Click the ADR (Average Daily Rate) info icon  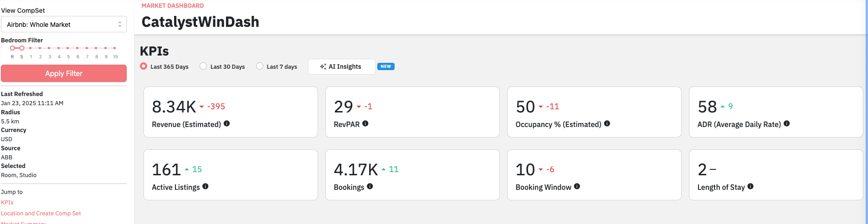pos(786,123)
